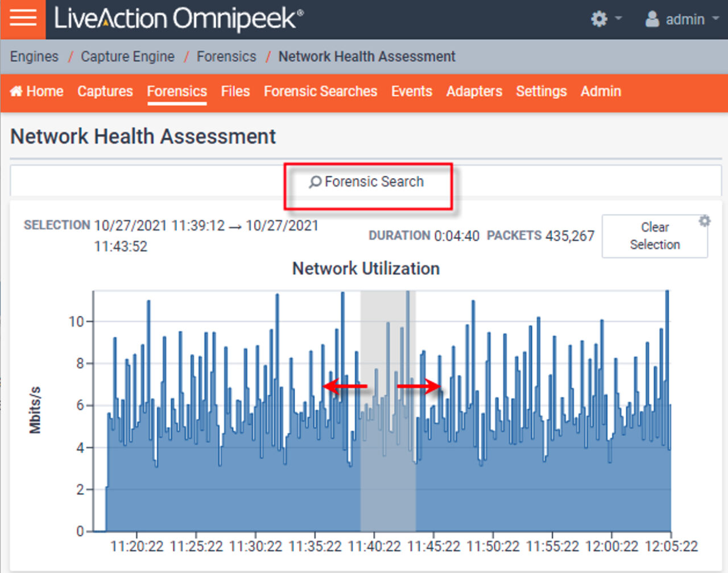728x573 pixels.
Task: Click the admin user avatar icon
Action: [652, 19]
